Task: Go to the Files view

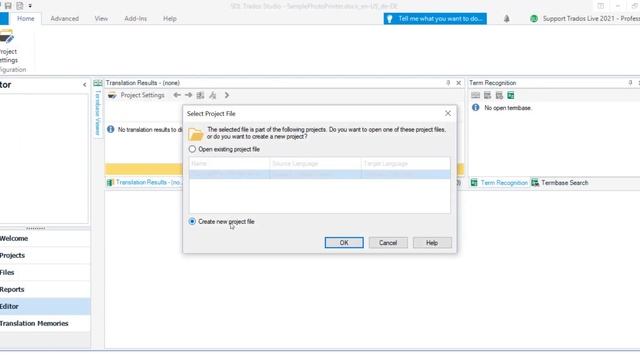Action: (45, 273)
